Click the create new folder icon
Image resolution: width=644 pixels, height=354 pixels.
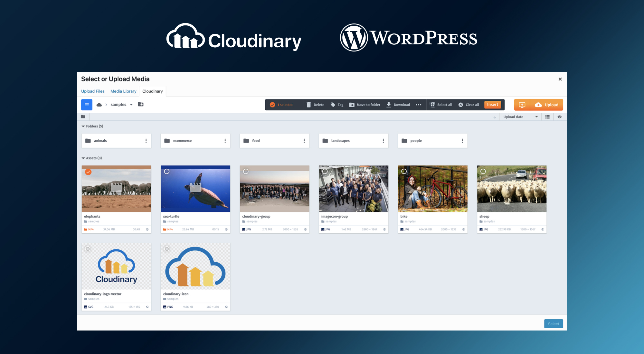pos(140,104)
